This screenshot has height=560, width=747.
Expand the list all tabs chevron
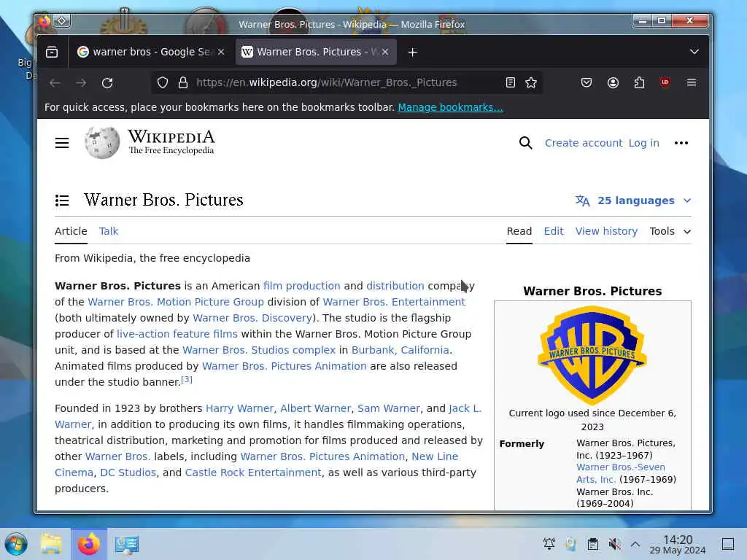[694, 52]
